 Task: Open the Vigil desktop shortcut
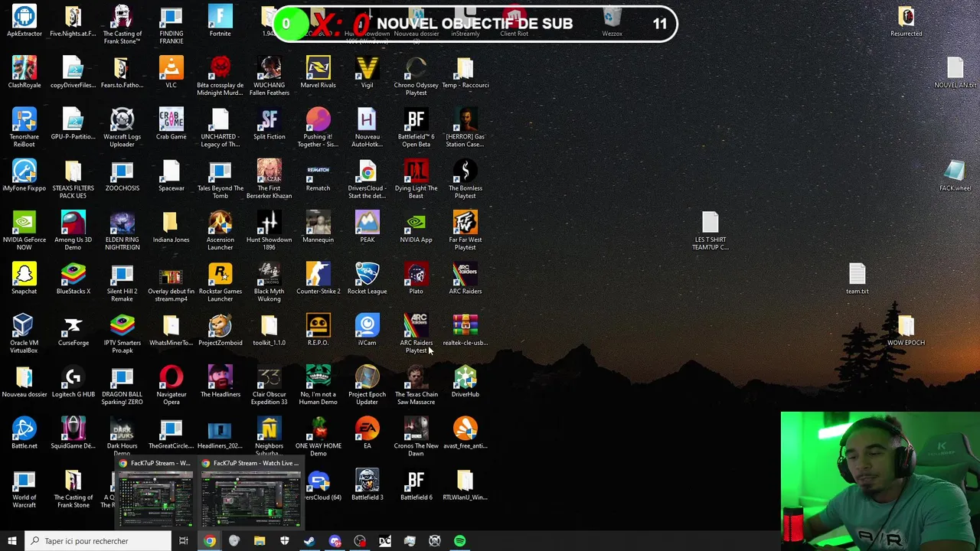tap(367, 73)
